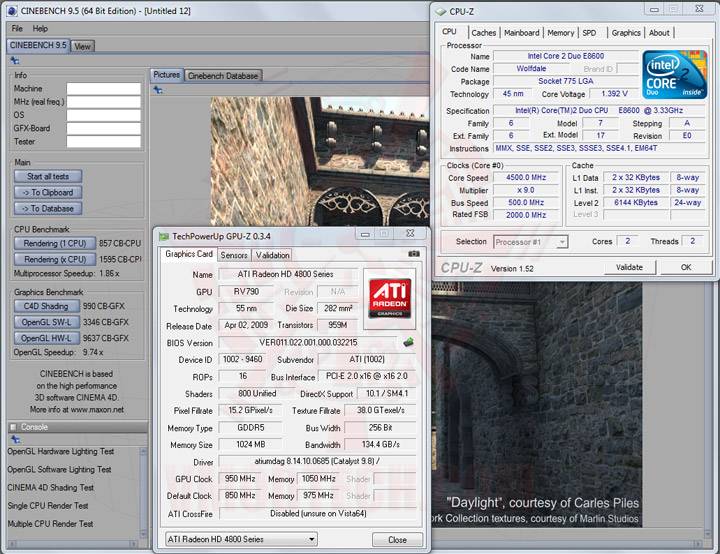
Task: Click the OS input field
Action: pos(104,115)
